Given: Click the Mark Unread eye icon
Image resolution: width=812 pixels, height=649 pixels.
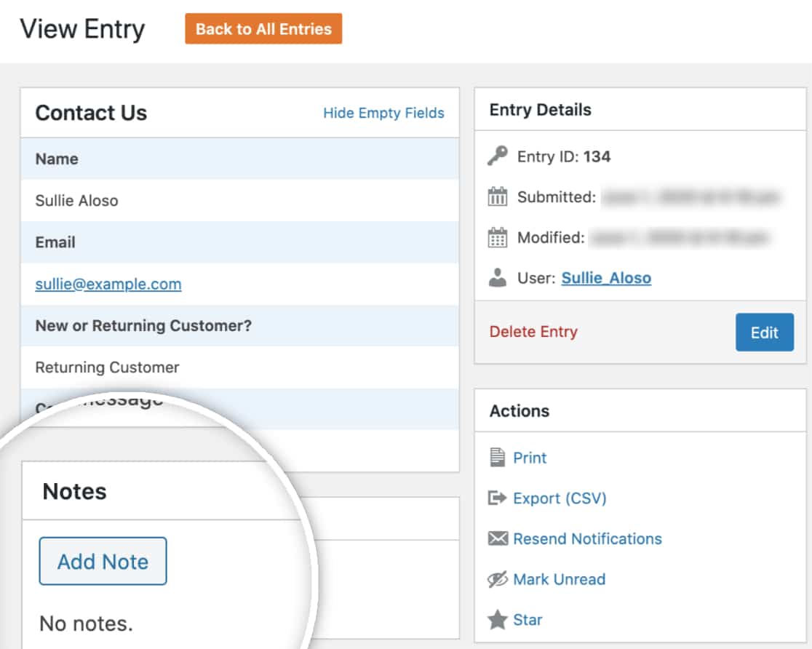Looking at the screenshot, I should (498, 579).
